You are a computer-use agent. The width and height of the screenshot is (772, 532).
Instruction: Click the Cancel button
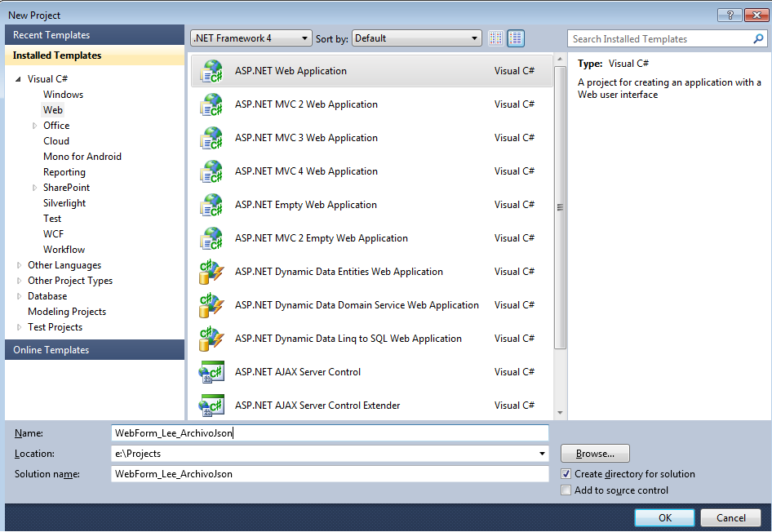coord(730,518)
